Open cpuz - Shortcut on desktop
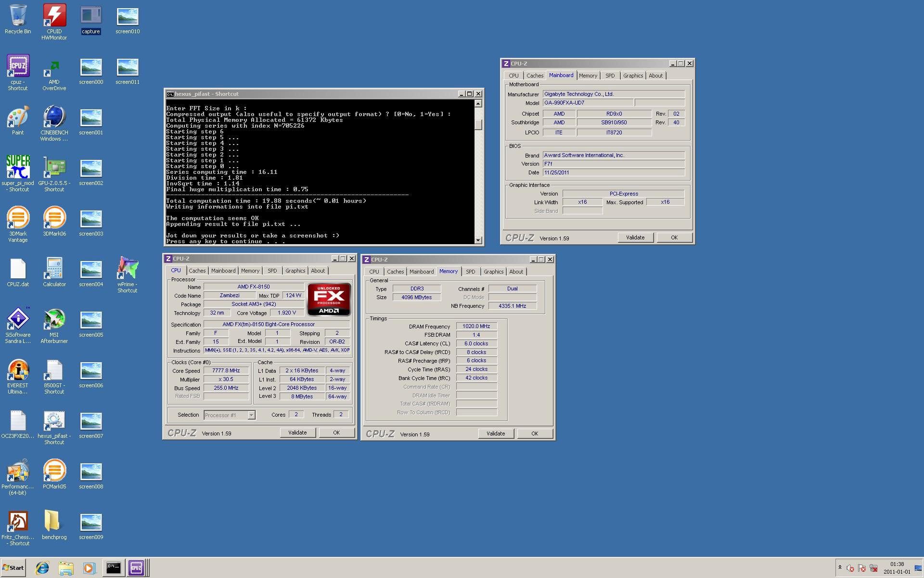This screenshot has height=578, width=924. [x=18, y=72]
